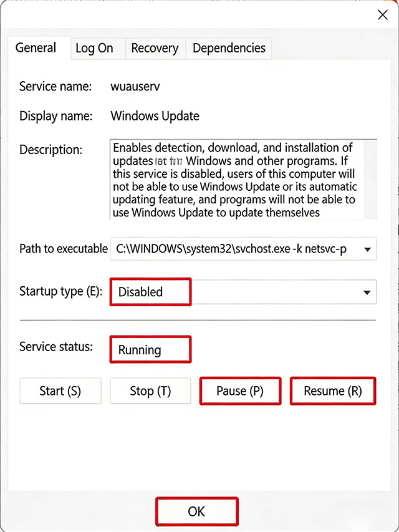Pause the service using Pause (P)
This screenshot has width=399, height=532.
240,391
